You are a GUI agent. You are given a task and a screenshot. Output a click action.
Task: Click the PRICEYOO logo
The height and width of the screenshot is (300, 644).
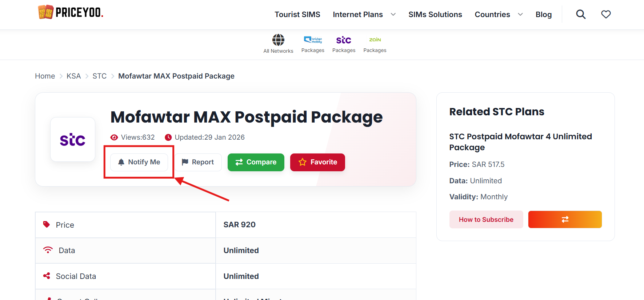click(x=71, y=12)
